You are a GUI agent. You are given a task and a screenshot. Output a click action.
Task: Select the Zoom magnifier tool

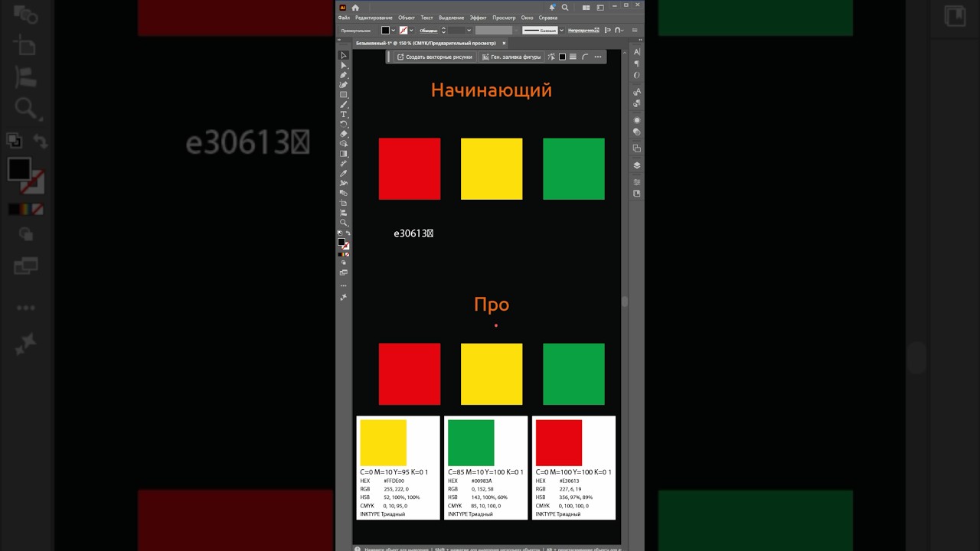click(343, 222)
